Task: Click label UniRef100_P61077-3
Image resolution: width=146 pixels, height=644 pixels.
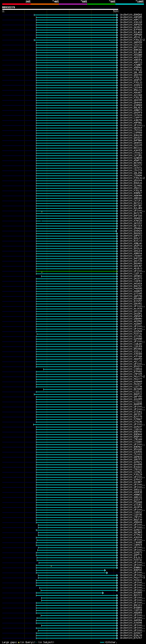Action: [132, 578]
